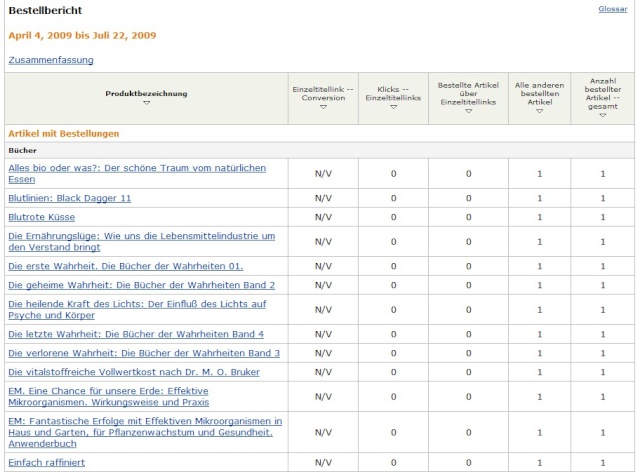Open 'EM. Eine Chance für unsere Erde' link
This screenshot has width=640, height=472.
[109, 396]
